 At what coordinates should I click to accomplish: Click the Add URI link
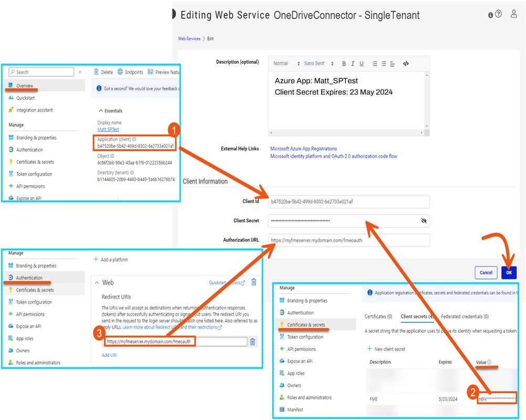(x=109, y=355)
